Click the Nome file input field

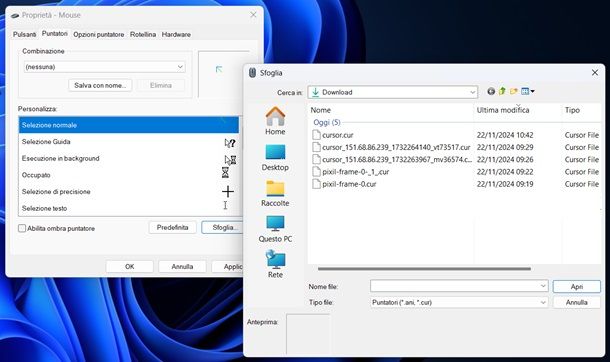click(459, 286)
